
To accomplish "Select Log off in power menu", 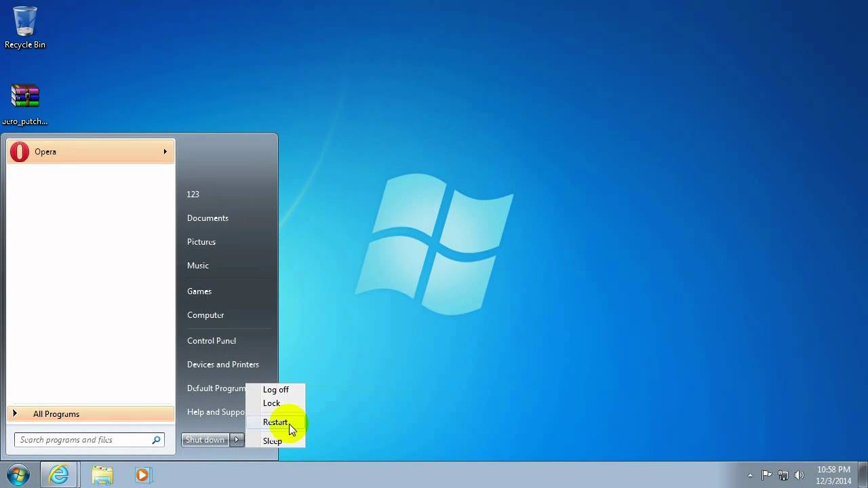I will [275, 390].
